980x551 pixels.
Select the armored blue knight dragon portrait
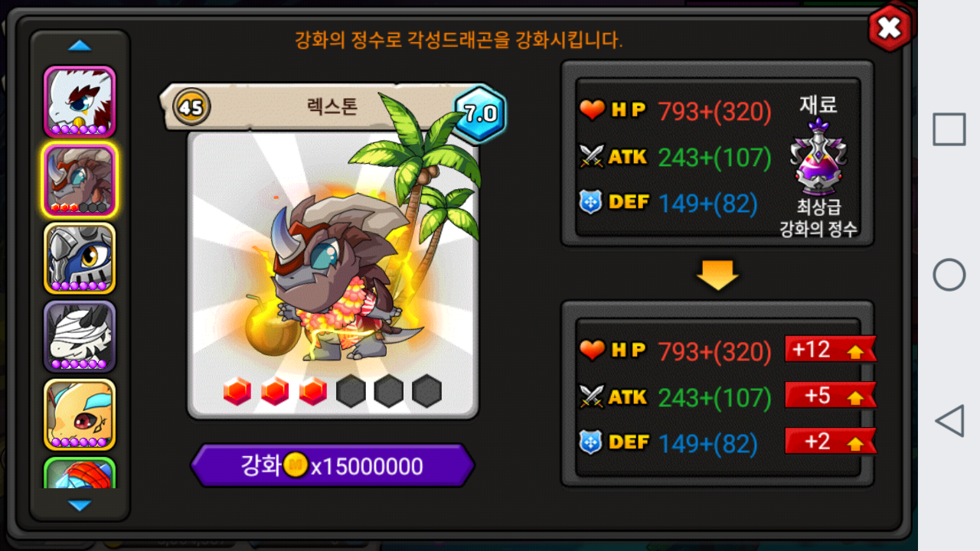pyautogui.click(x=80, y=258)
